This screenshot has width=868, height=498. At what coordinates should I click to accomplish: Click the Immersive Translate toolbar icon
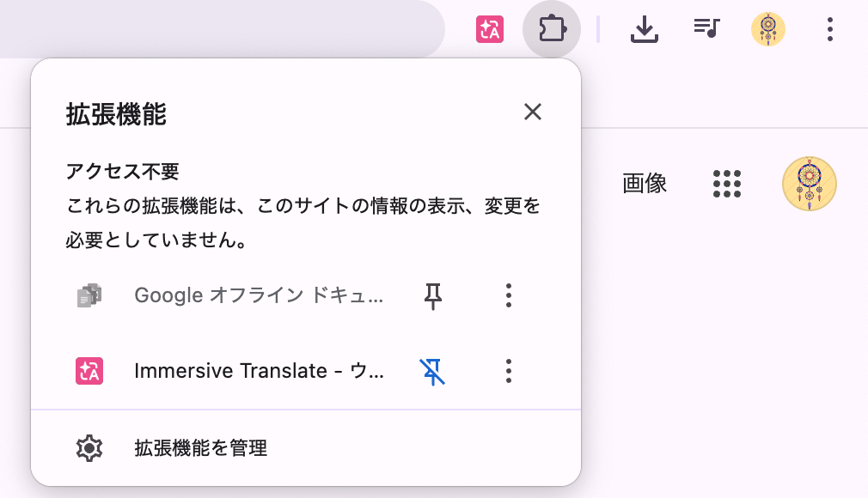[488, 28]
